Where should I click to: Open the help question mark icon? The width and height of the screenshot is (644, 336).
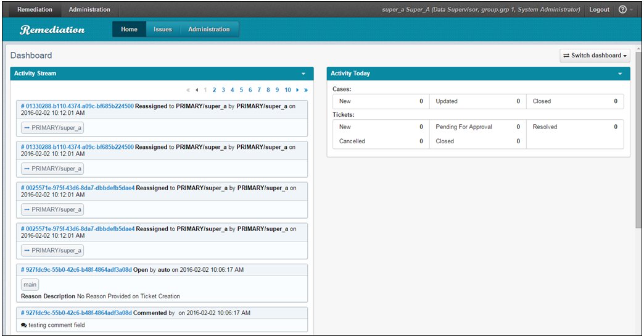pyautogui.click(x=622, y=9)
